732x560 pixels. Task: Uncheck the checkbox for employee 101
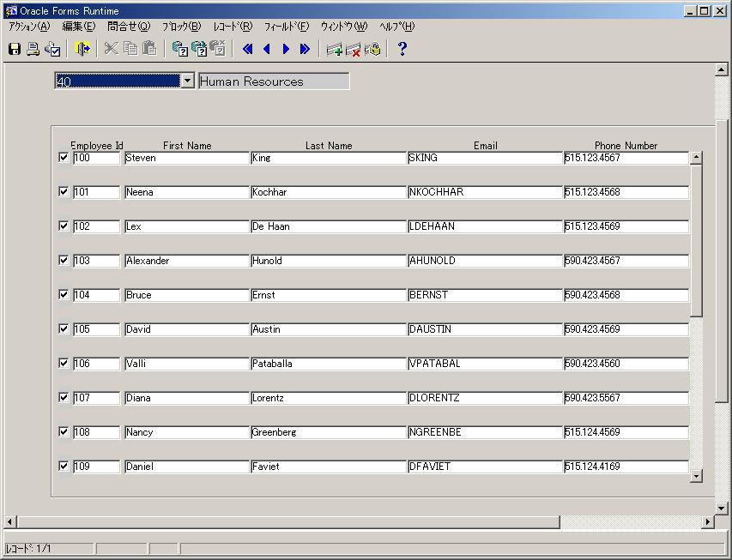(64, 191)
